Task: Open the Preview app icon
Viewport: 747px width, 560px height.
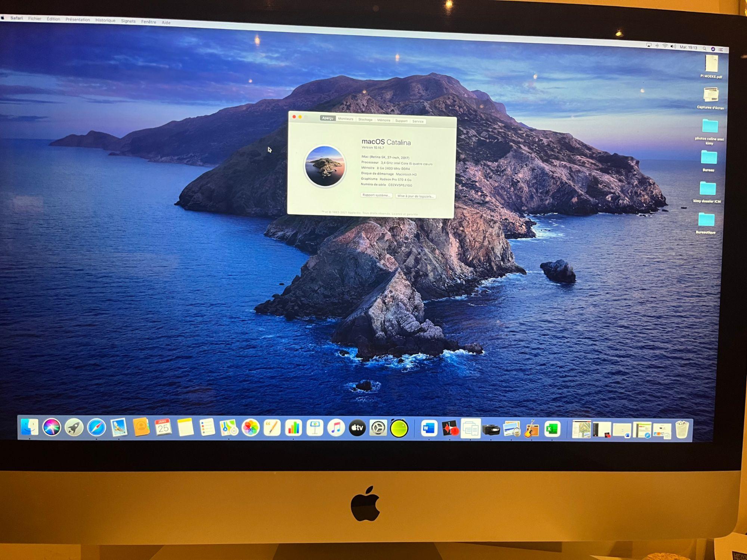Action: pos(511,429)
